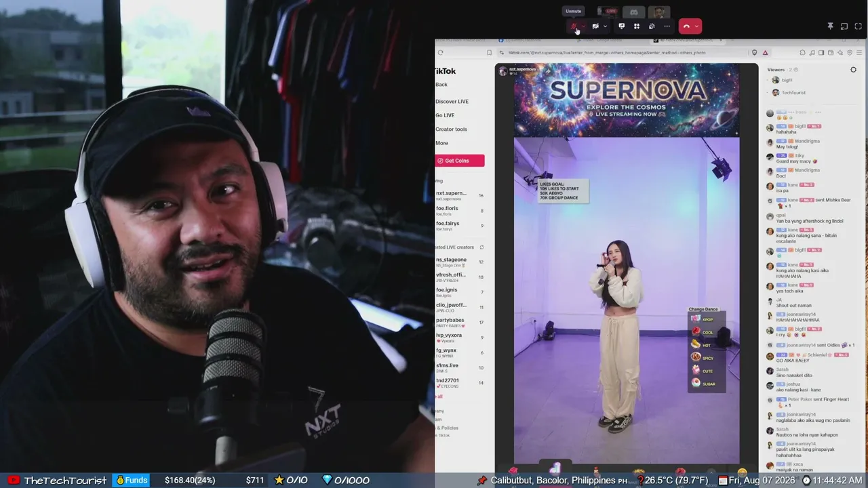
Task: Click the HOT dance gift icon
Action: [696, 345]
